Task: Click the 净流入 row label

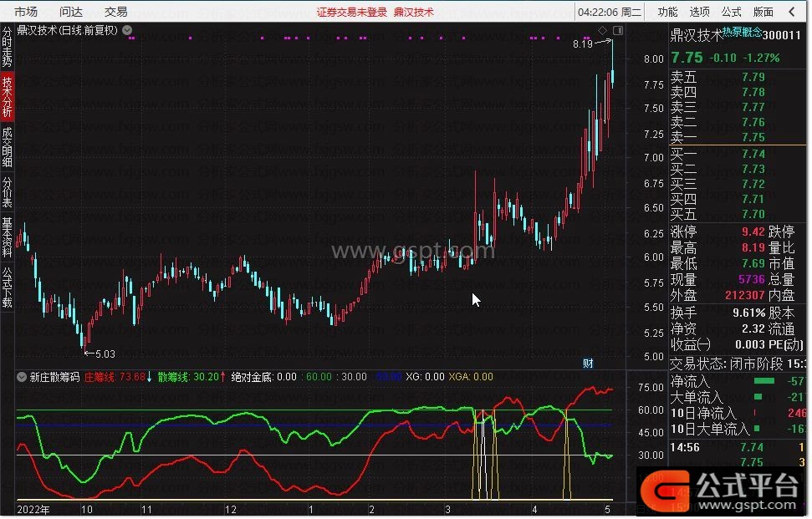Action: point(690,382)
